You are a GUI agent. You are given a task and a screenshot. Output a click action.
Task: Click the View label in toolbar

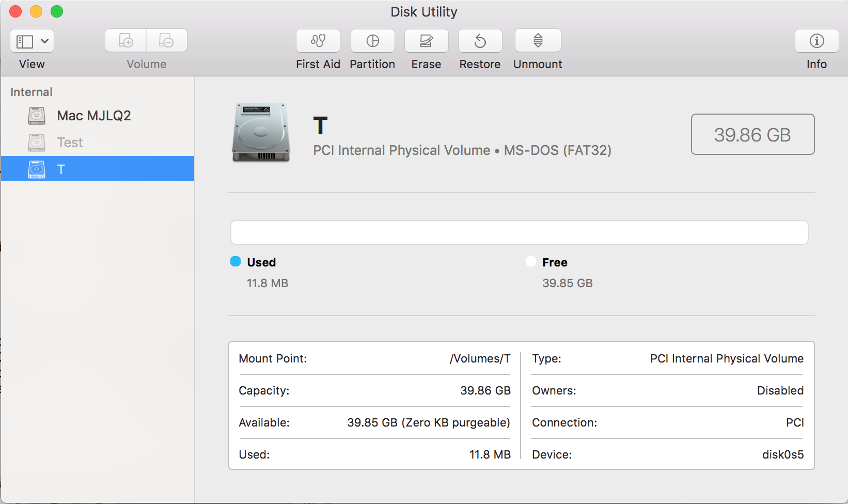pos(32,64)
